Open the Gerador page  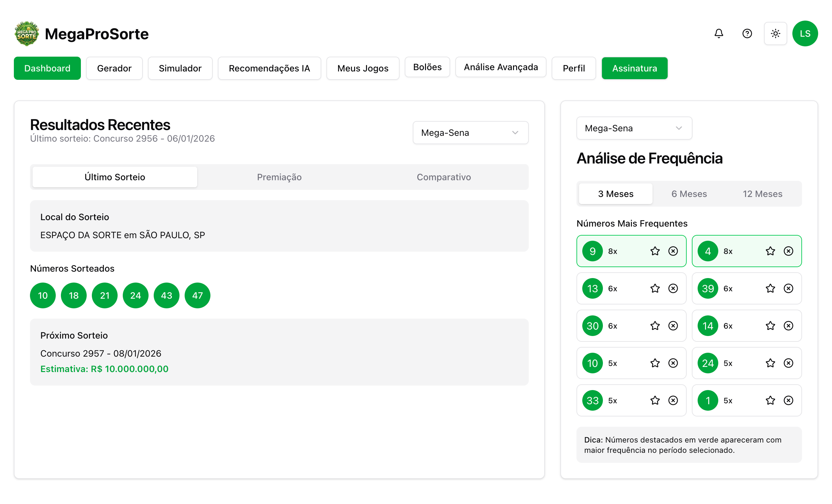click(114, 68)
